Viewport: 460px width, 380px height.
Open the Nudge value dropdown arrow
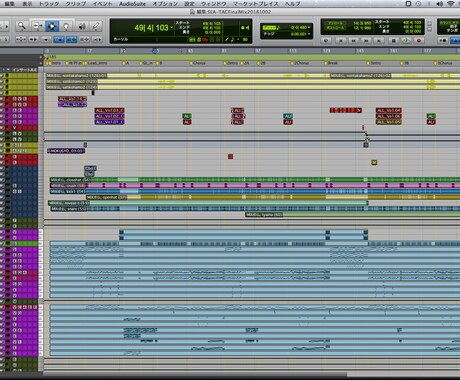click(309, 34)
